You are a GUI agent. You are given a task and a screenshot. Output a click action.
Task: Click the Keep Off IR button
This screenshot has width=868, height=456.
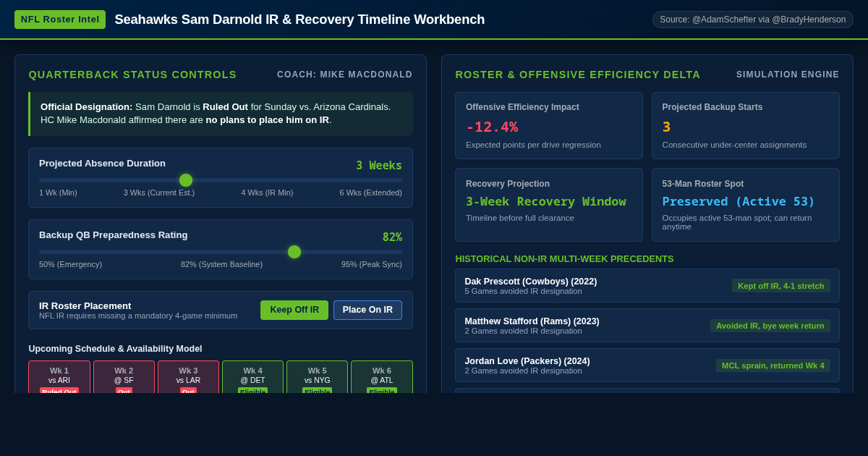click(294, 310)
